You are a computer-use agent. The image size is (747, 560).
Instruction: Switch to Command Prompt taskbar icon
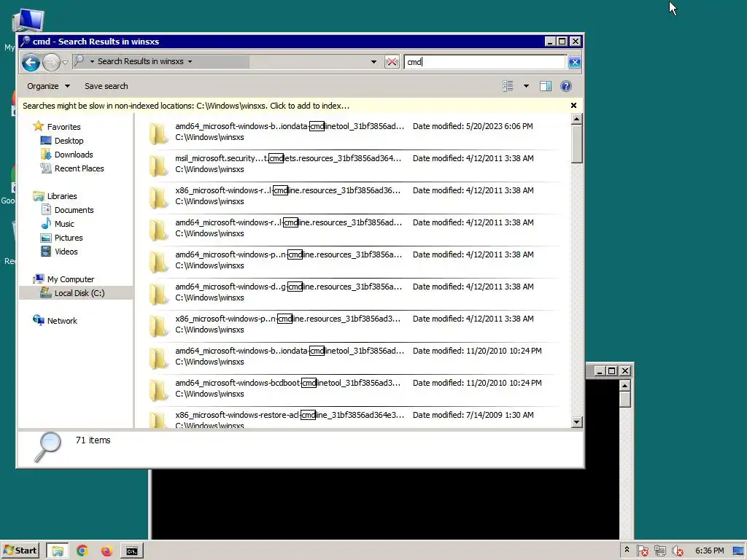coord(131,551)
